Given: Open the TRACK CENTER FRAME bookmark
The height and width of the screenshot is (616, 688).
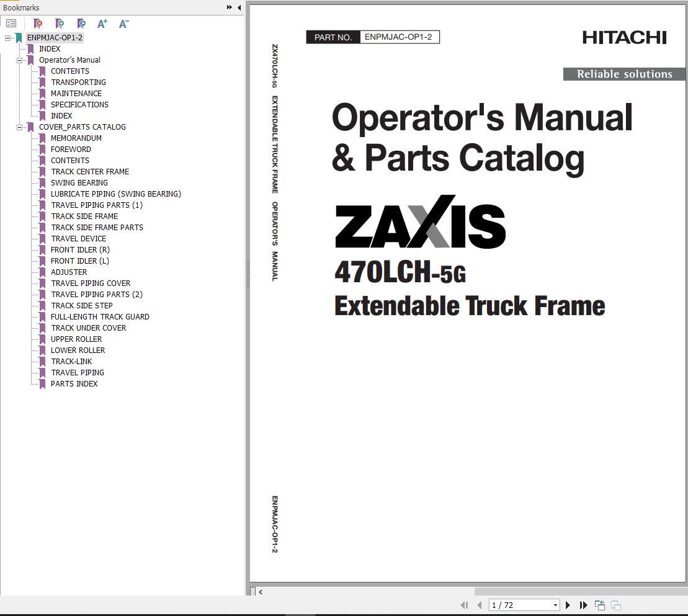Looking at the screenshot, I should click(x=90, y=172).
